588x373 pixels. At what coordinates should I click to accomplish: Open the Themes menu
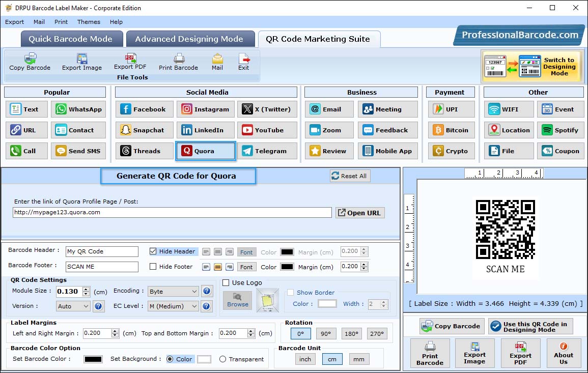tap(89, 22)
